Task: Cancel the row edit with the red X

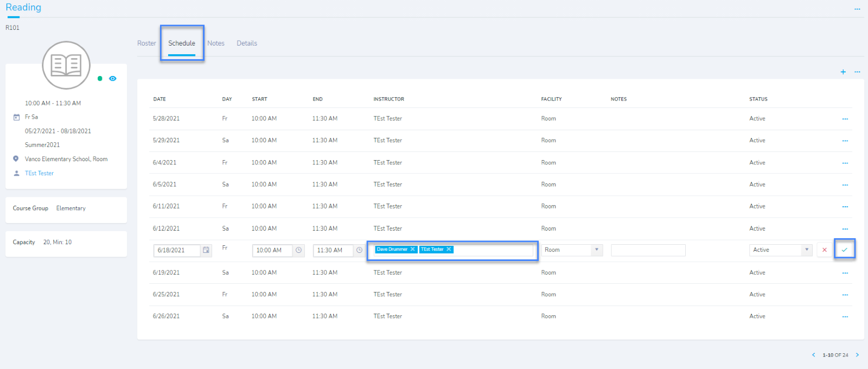Action: pyautogui.click(x=825, y=250)
